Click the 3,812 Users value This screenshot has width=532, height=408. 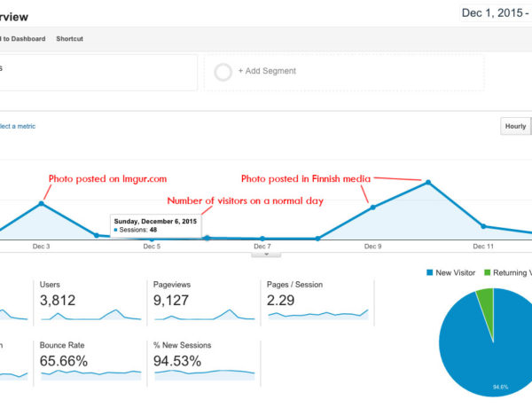tap(58, 301)
